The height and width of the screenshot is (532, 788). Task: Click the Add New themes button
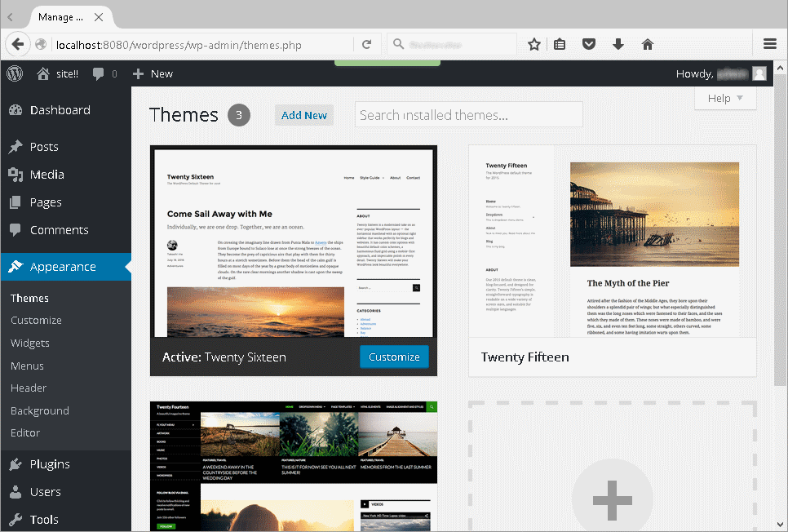click(x=303, y=115)
